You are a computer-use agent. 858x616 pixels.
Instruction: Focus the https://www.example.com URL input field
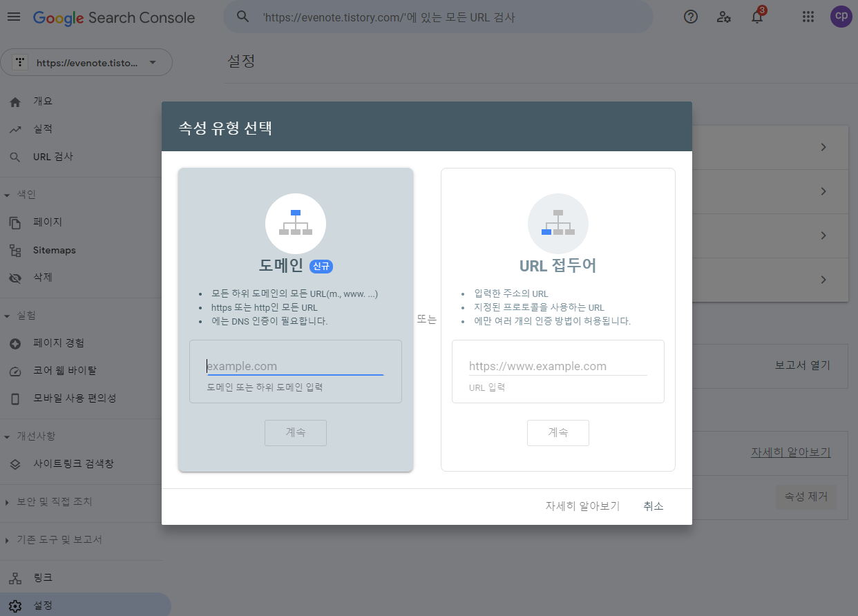pos(558,367)
